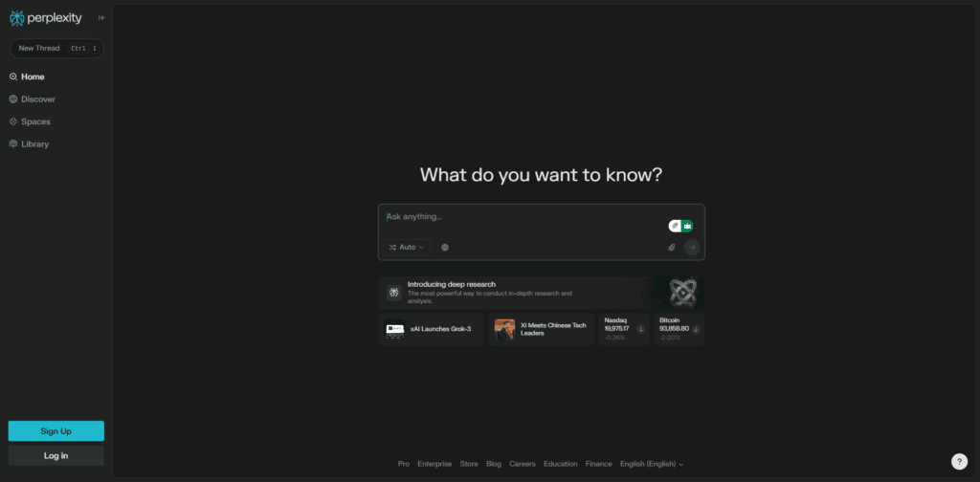Image resolution: width=980 pixels, height=482 pixels.
Task: Open the Finance footer link
Action: coord(599,464)
